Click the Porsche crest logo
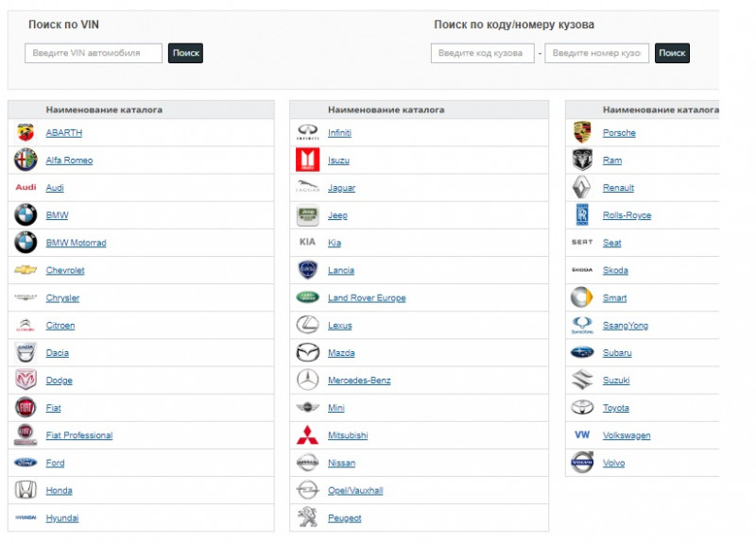Viewport: 756px width, 542px height. click(582, 132)
